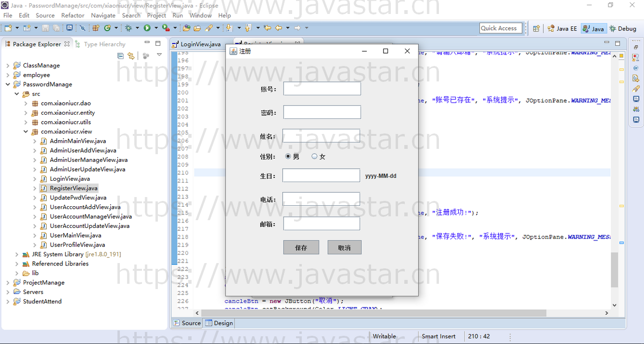644x344 pixels.
Task: Switch to the Debug perspective
Action: pyautogui.click(x=623, y=28)
